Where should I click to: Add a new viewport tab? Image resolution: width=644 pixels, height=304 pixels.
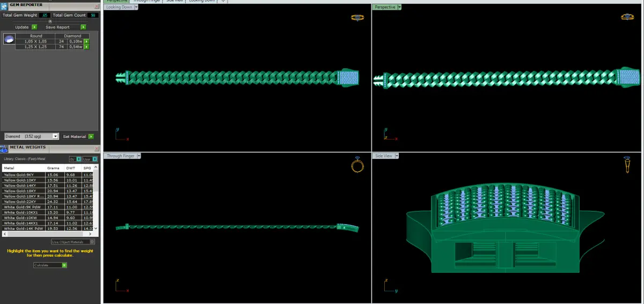(x=224, y=1)
